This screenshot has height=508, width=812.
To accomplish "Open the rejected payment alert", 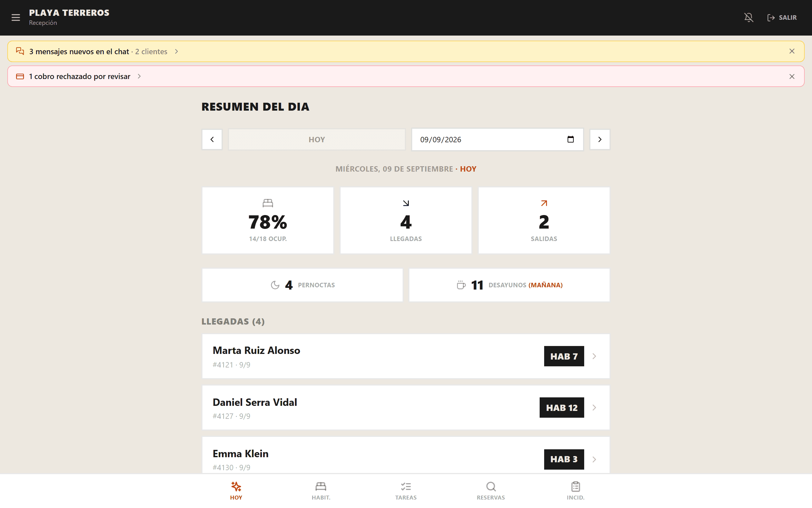I will point(406,76).
